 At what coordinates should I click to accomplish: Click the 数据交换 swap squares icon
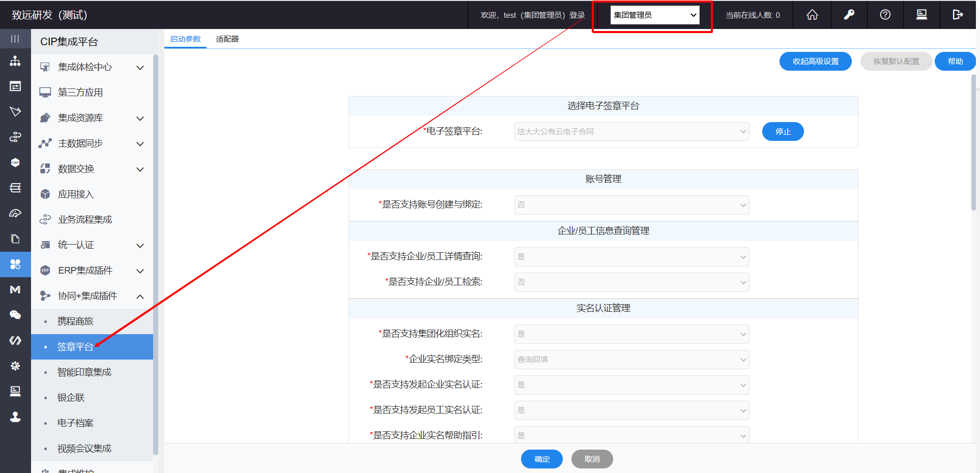[45, 169]
